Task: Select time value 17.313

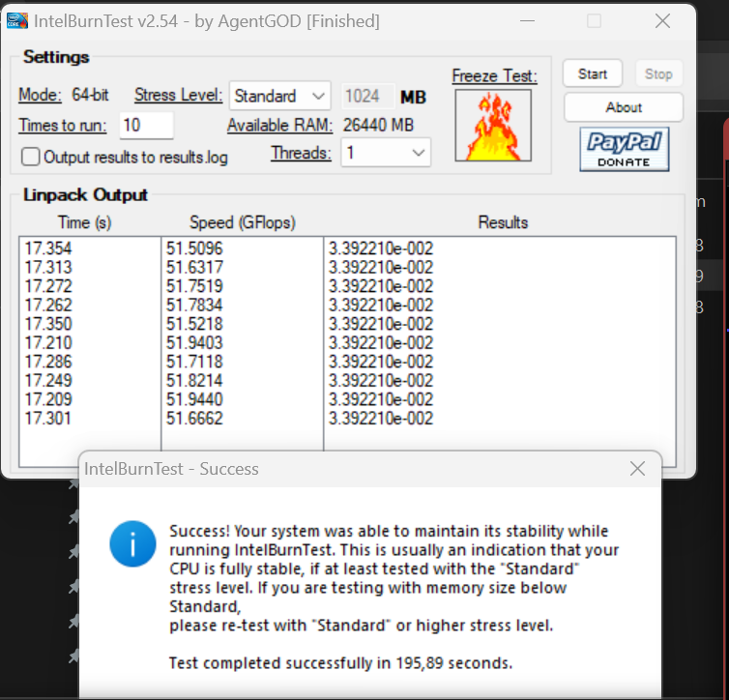Action: coord(48,267)
